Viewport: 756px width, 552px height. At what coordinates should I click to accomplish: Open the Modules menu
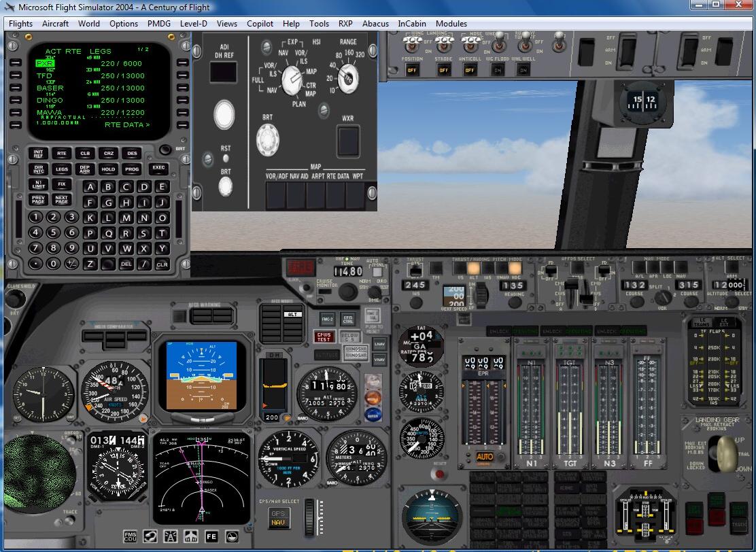(451, 24)
